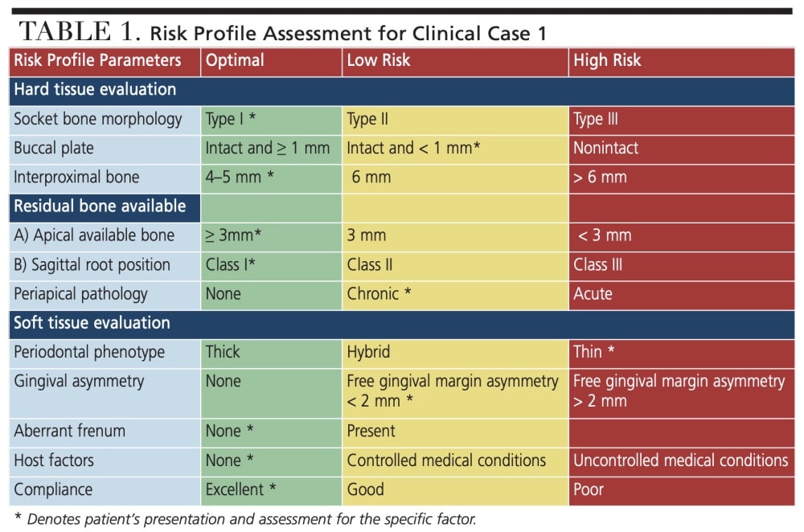
Task: Select the 'Residual bone available' section heading
Action: [x=100, y=206]
